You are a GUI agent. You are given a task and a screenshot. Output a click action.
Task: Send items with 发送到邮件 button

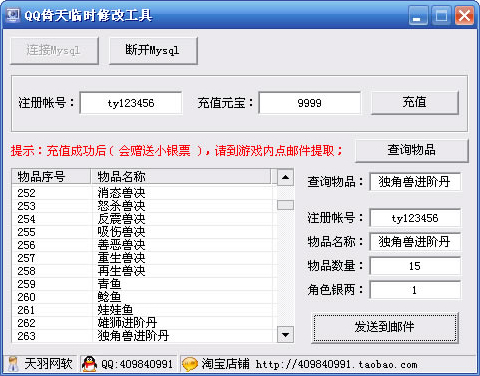(385, 327)
